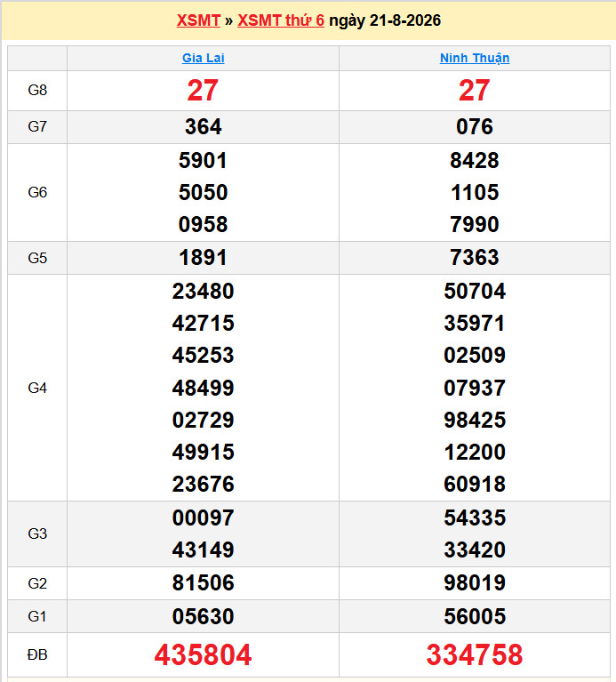Viewport: 616px width, 682px height.
Task: Select Ninh Thuận special prize 334758
Action: click(x=475, y=654)
